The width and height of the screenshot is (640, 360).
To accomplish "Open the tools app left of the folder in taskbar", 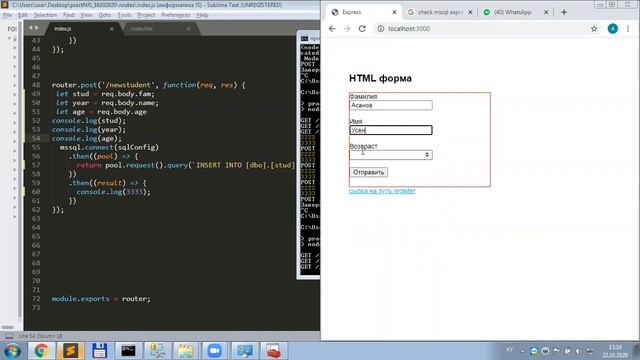I will [x=157, y=351].
